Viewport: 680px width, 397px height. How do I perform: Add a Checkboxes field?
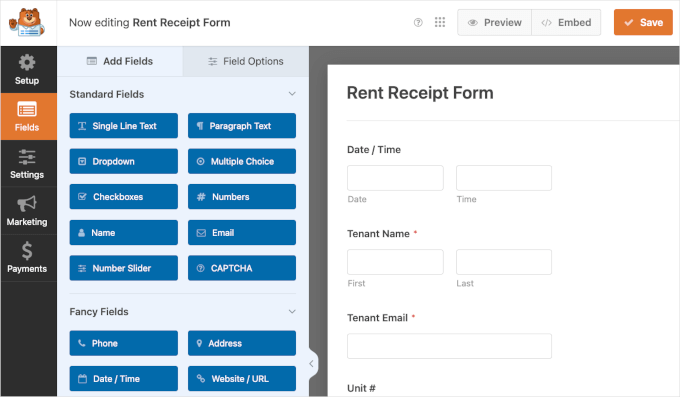point(124,197)
